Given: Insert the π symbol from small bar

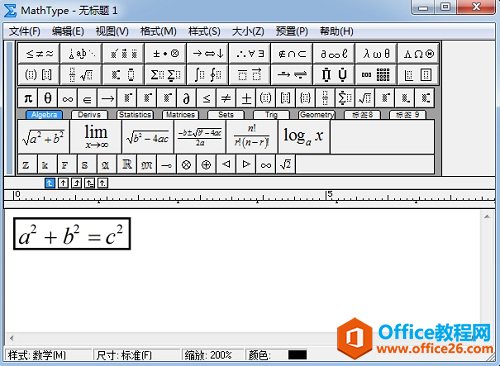Looking at the screenshot, I should tap(28, 98).
